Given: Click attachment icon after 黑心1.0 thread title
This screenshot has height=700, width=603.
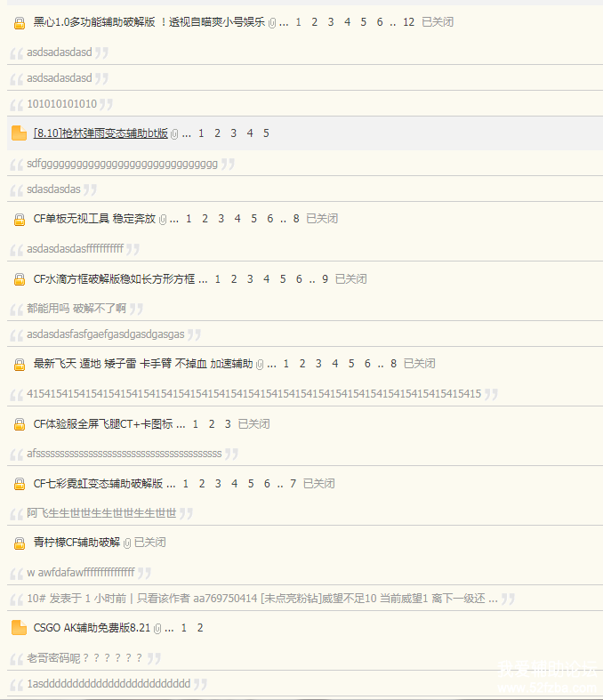Looking at the screenshot, I should coord(272,23).
